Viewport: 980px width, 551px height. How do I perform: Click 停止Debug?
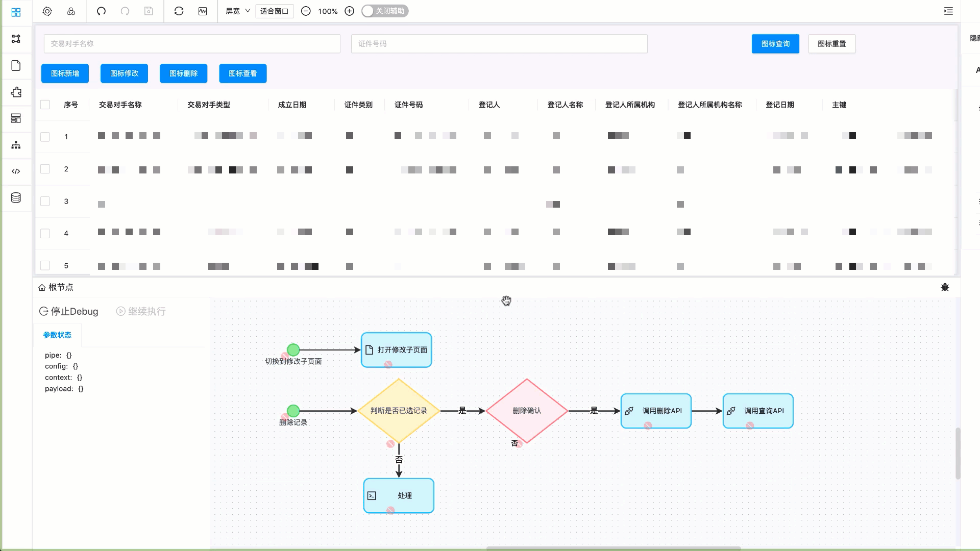point(69,311)
